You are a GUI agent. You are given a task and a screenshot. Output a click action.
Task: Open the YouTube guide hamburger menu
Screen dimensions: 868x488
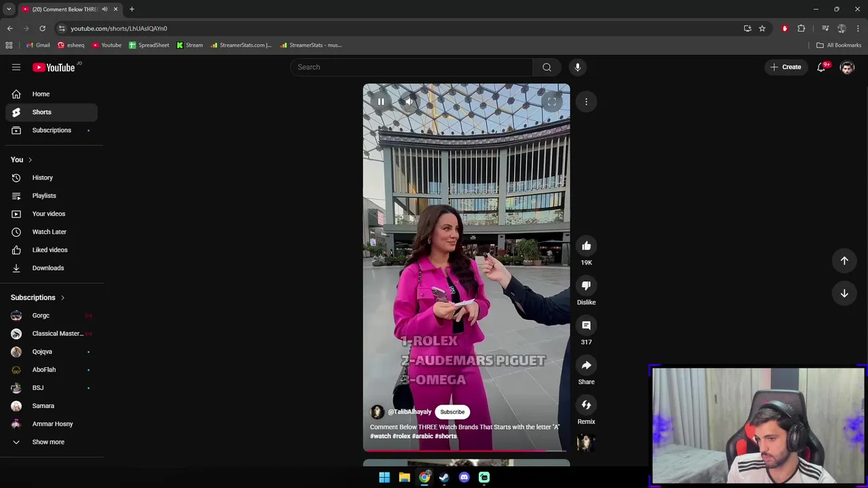pyautogui.click(x=16, y=67)
